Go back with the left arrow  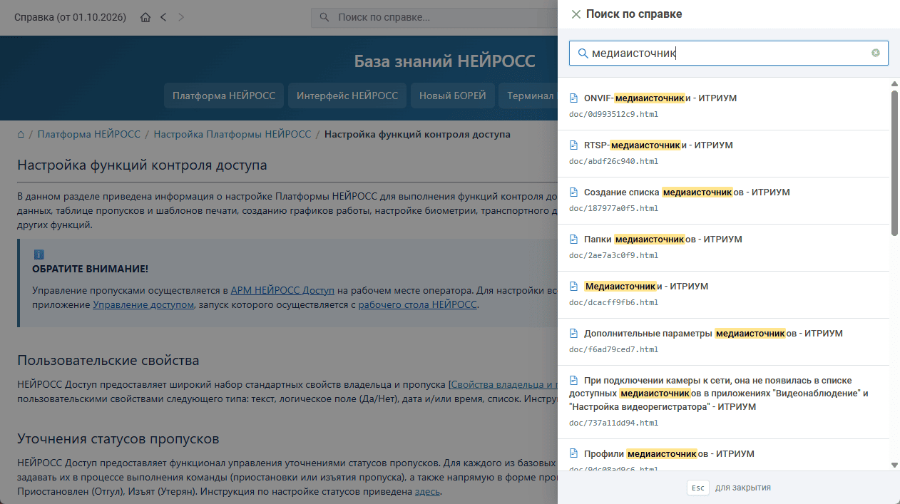tap(164, 17)
